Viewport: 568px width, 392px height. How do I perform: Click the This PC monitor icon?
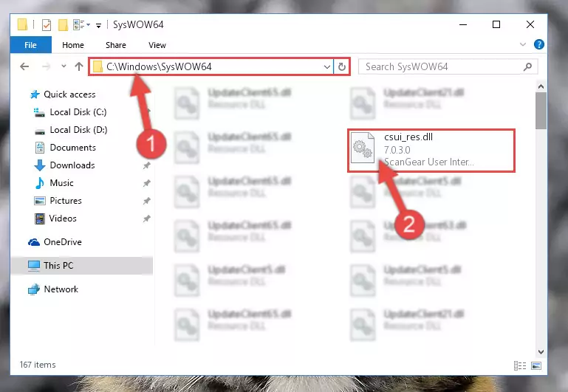coord(34,266)
